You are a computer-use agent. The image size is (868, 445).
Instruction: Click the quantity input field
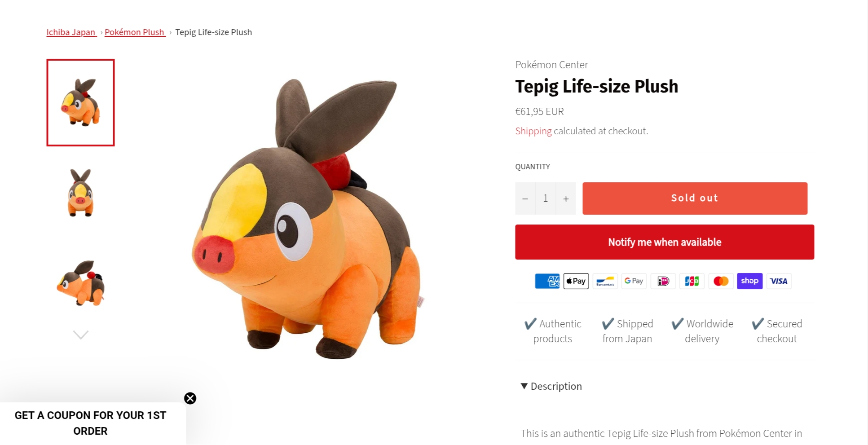pos(546,198)
